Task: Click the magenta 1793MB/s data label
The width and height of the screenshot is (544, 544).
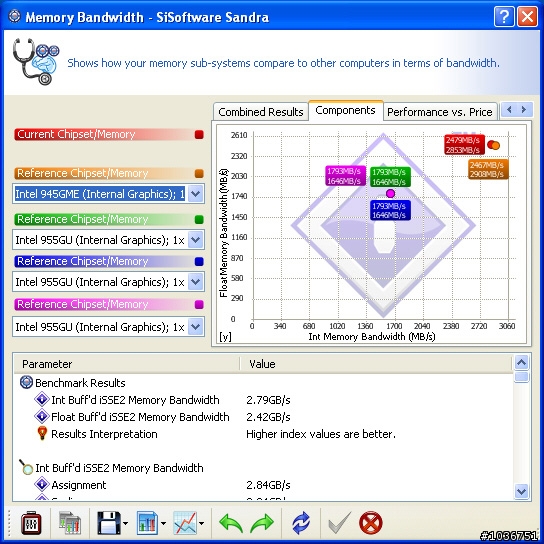Action: pos(346,176)
